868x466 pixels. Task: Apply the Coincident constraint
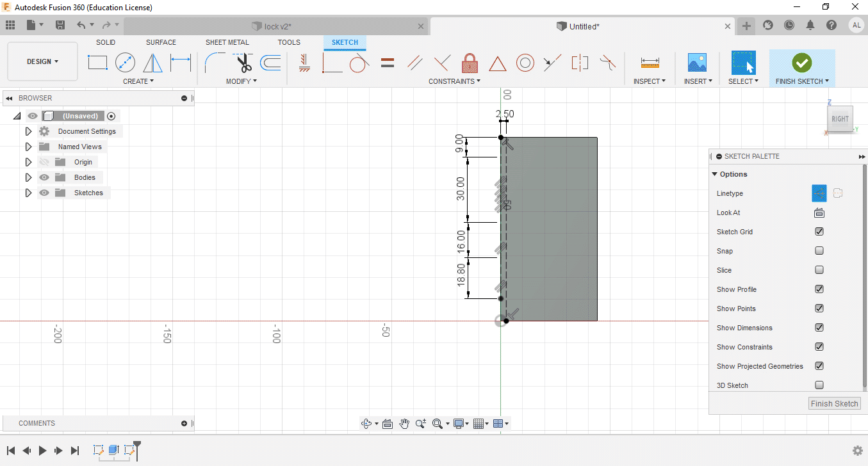(x=331, y=63)
